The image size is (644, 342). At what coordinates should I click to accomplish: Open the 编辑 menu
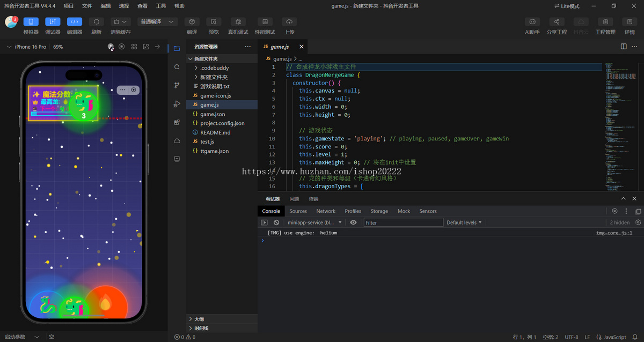click(106, 6)
